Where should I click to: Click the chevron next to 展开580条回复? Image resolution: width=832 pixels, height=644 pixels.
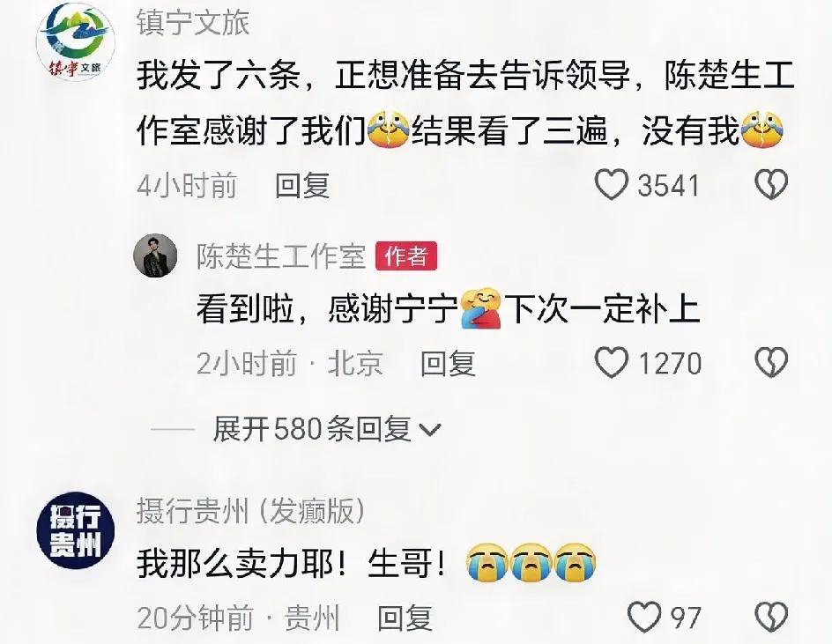click(x=430, y=430)
